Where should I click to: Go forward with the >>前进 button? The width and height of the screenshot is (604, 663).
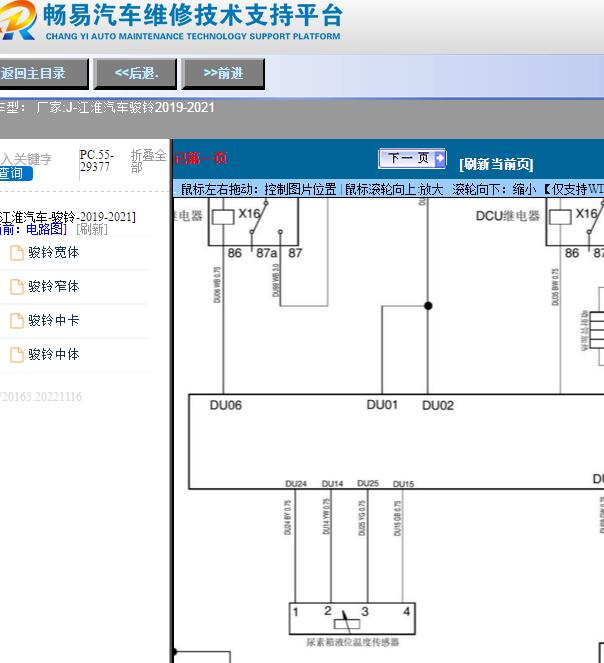[x=223, y=74]
